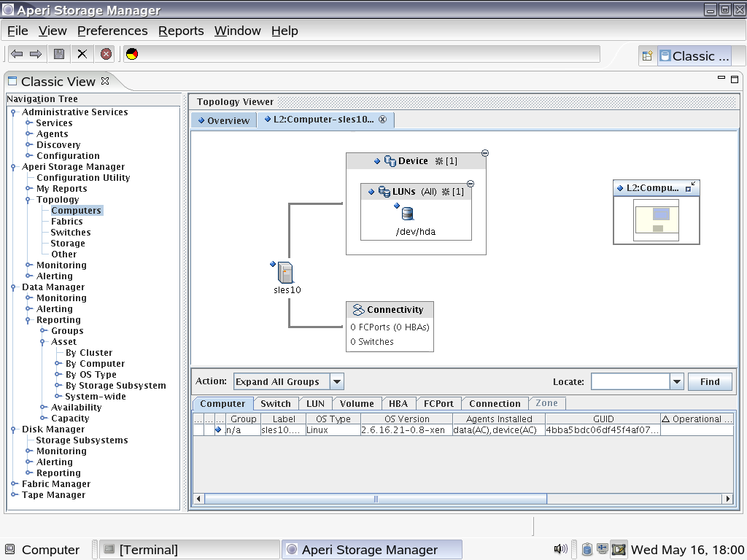Viewport: 747px width, 560px height.
Task: Open the Reports menu
Action: 181,31
